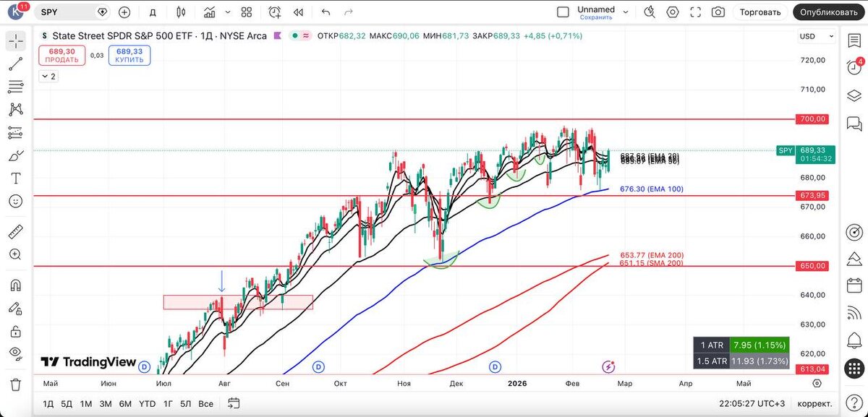Open the Fibonacci and Gann tools group
This screenshot has height=417, width=868.
click(x=15, y=87)
